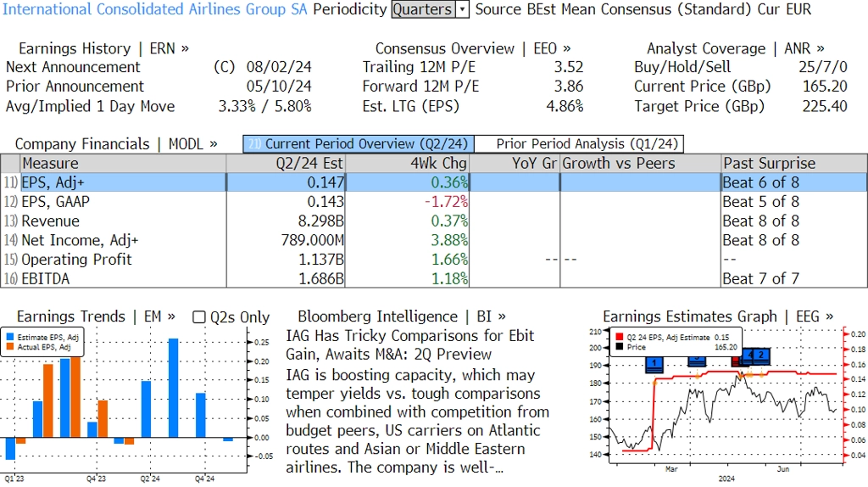Click the Beat 7 of 7 EBITDA surprise
Viewport: 868px width, 487px height.
pos(760,278)
